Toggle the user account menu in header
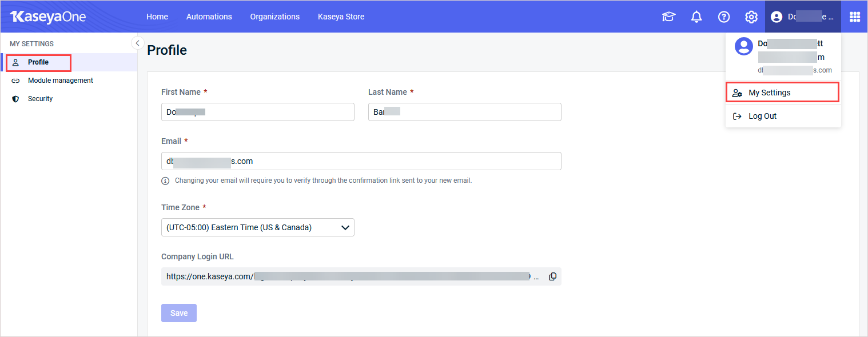 pyautogui.click(x=802, y=17)
